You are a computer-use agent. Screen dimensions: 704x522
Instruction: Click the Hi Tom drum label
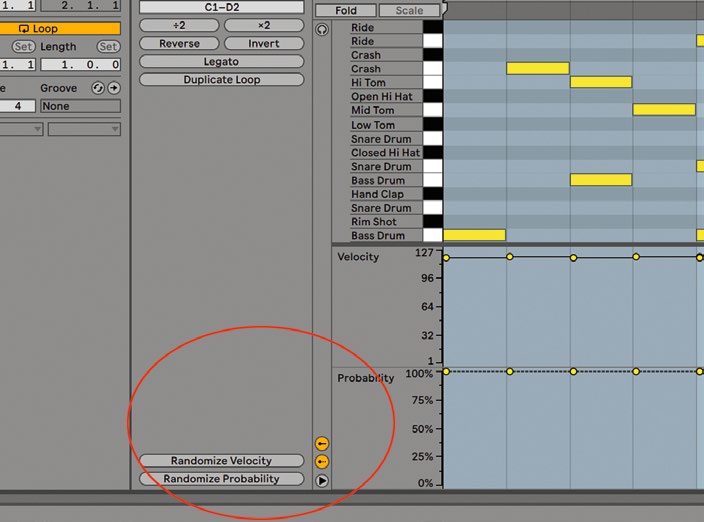click(368, 83)
